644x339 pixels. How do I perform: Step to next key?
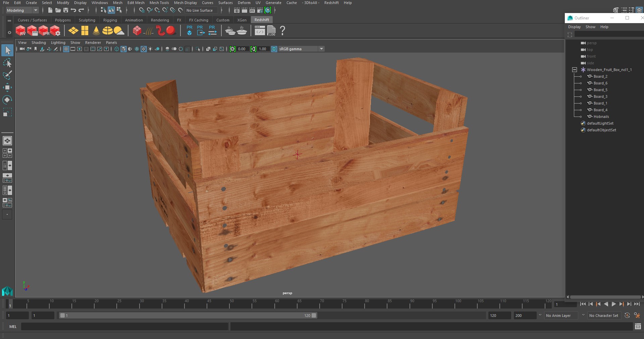(622, 304)
